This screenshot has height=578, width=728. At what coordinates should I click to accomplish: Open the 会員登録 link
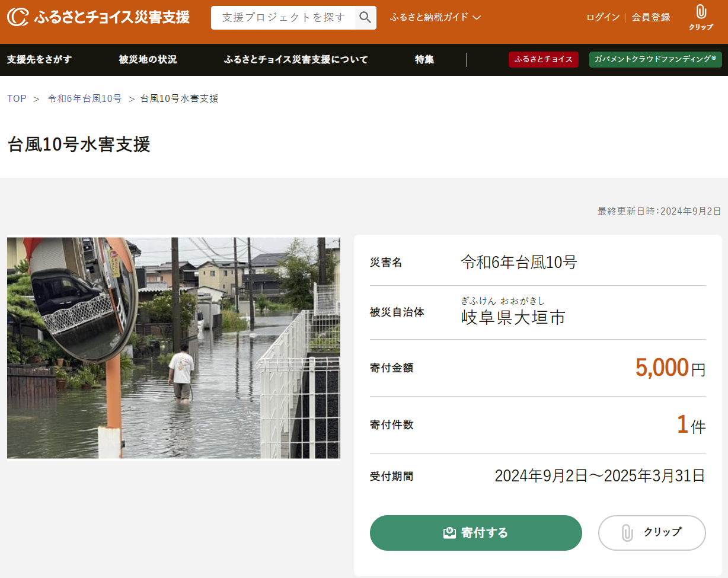pos(650,17)
